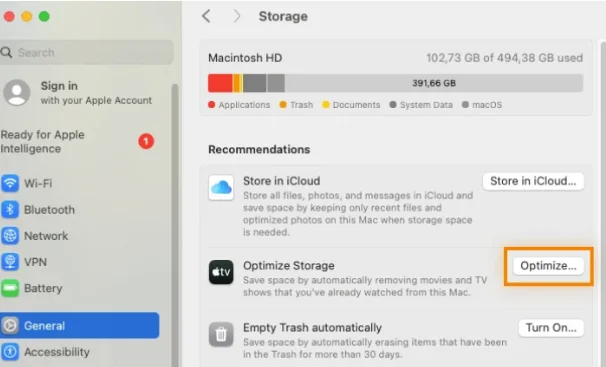Click '102,73 GB of 494,38 GB used' text

point(504,58)
